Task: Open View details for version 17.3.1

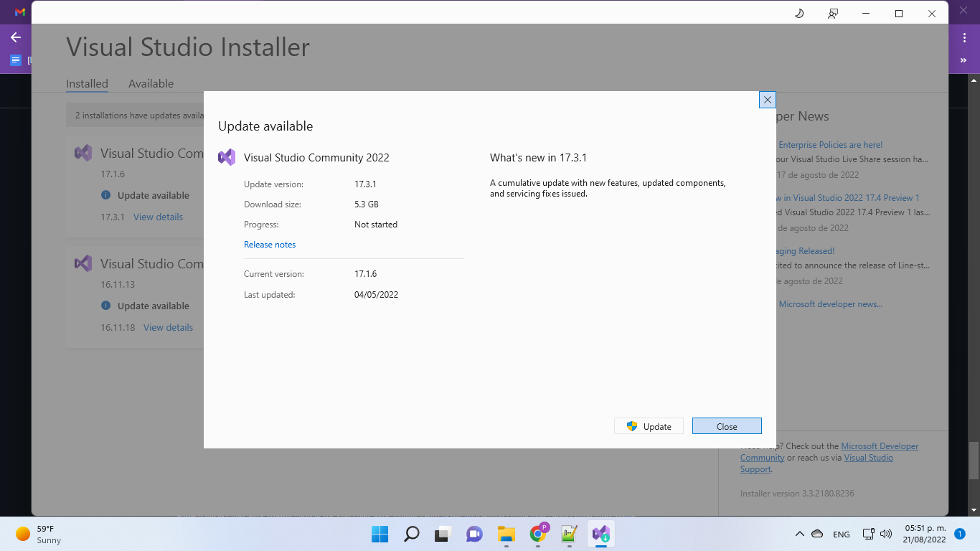Action: pyautogui.click(x=158, y=217)
